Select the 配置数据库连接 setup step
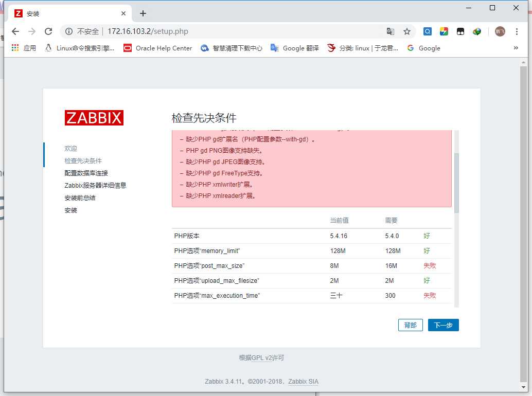 point(86,173)
